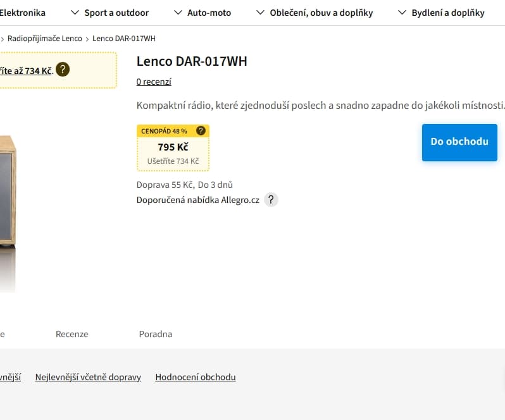Click the blue Do obchodu button
The height and width of the screenshot is (420, 505).
(x=459, y=142)
